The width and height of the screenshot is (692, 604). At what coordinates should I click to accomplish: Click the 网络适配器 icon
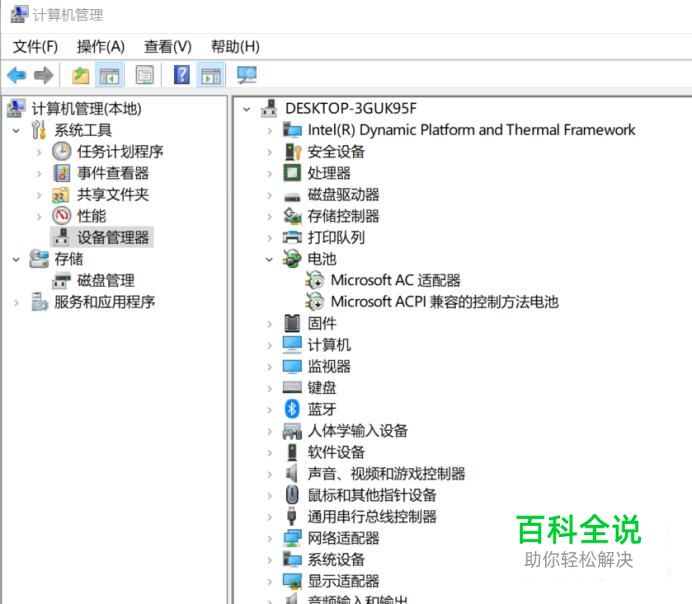click(292, 538)
